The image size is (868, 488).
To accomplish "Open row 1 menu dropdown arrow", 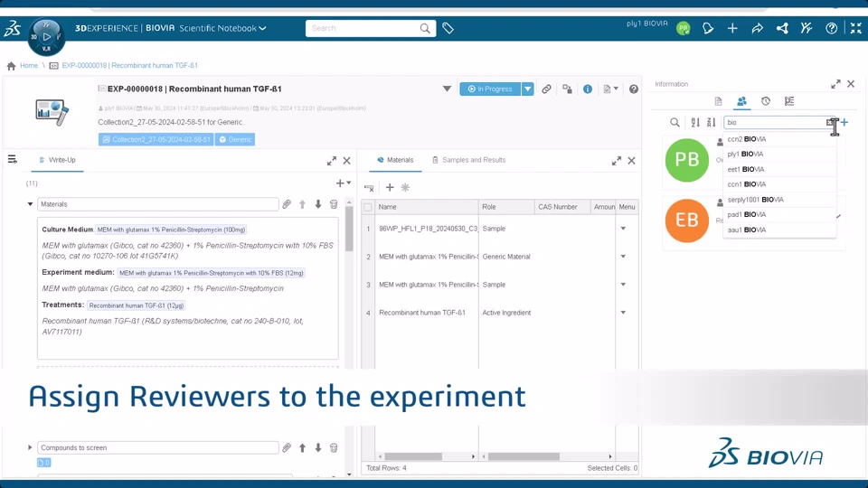I will 623,229.
